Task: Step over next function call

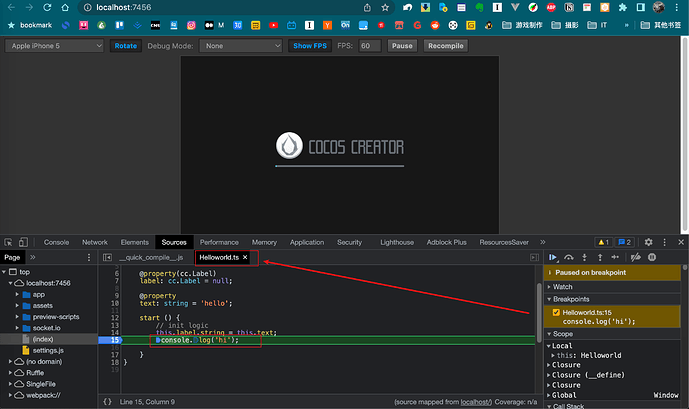Action: point(569,257)
